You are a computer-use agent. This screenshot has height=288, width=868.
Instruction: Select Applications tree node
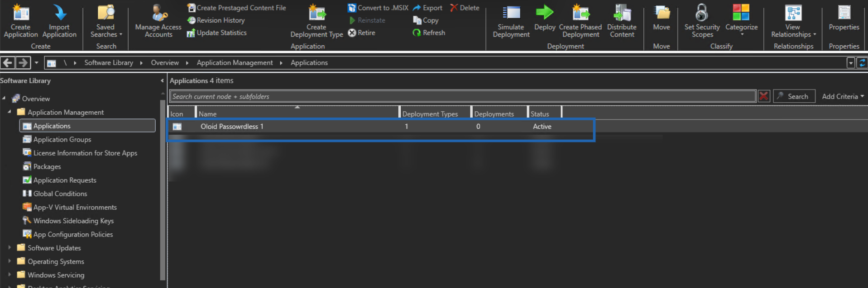point(87,126)
